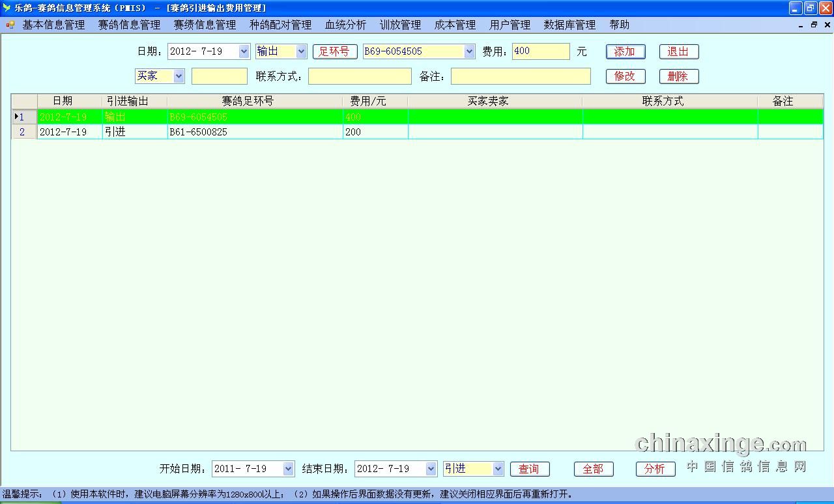Expand the 日期 date picker dropdown
Screen dimensions: 834x504
(244, 51)
